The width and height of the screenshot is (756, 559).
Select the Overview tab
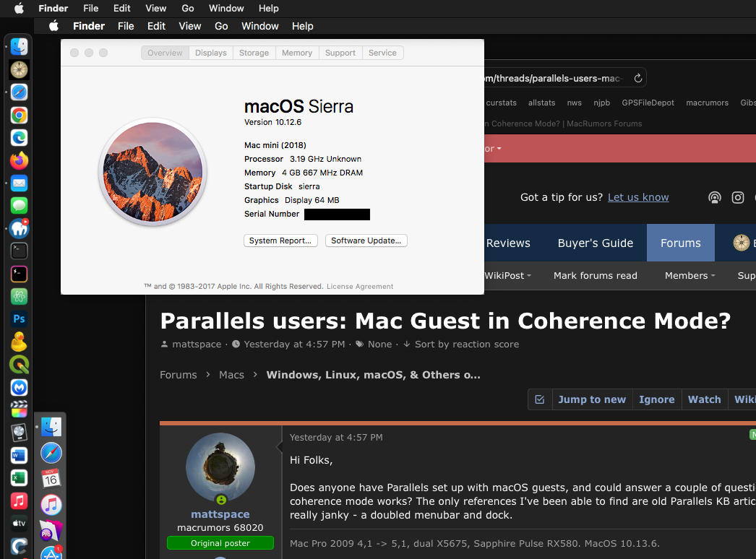point(165,53)
